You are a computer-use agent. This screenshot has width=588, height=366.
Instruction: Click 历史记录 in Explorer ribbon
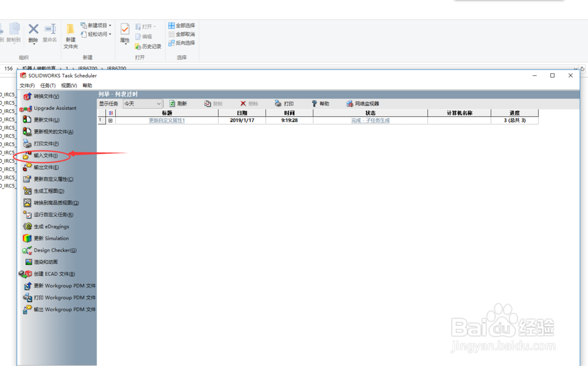click(148, 46)
